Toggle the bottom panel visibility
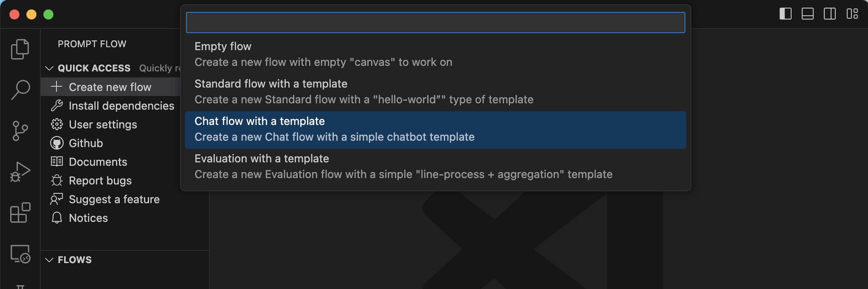 807,14
